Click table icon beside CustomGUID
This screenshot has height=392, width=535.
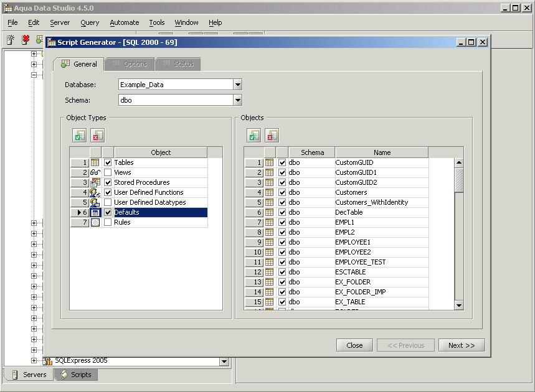point(269,162)
